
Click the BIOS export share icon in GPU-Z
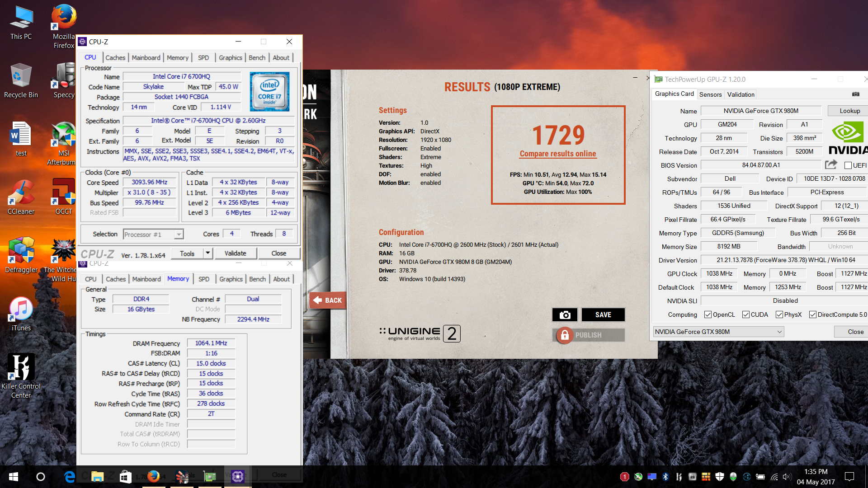pyautogui.click(x=831, y=165)
